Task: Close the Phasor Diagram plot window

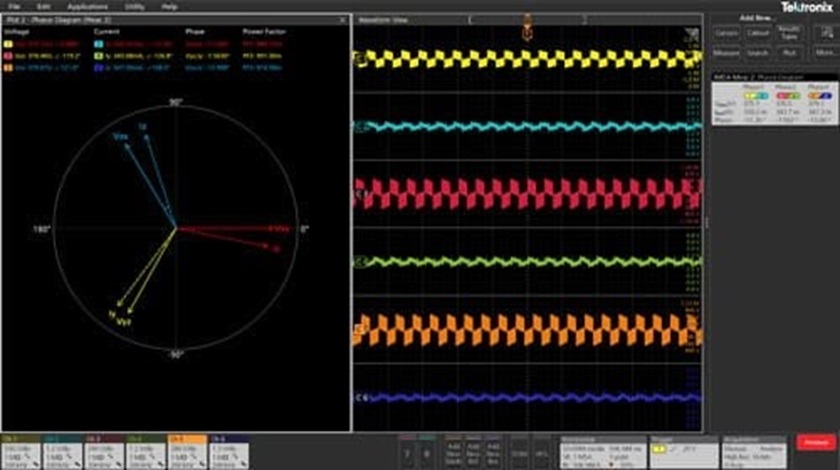Action: click(x=343, y=20)
